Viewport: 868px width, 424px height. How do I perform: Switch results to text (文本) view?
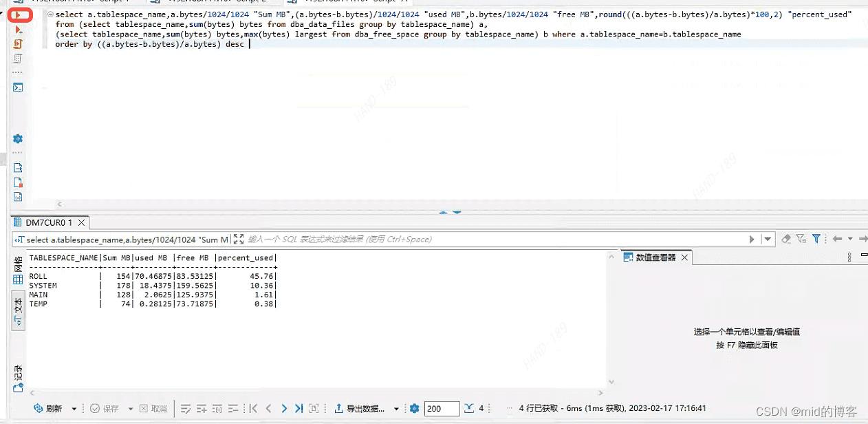pyautogui.click(x=19, y=310)
